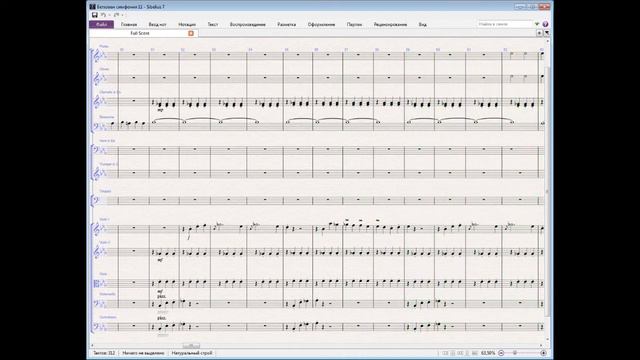Click the treble clef on the Flute staff
Viewport: 640px width, 360px height.
tap(97, 55)
